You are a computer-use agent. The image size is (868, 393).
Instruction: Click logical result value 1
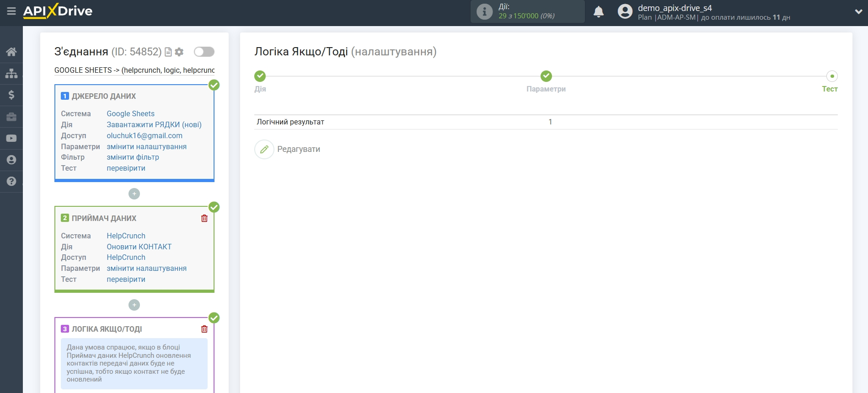click(550, 122)
